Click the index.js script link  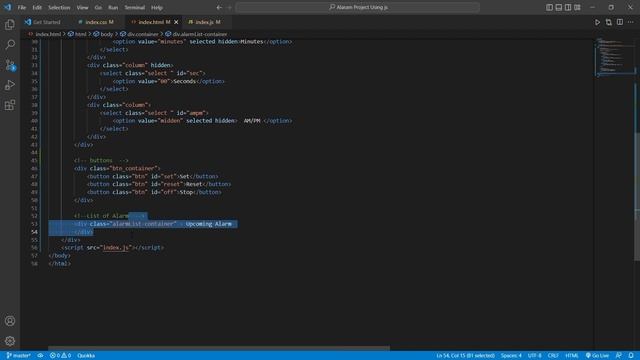tap(116, 248)
